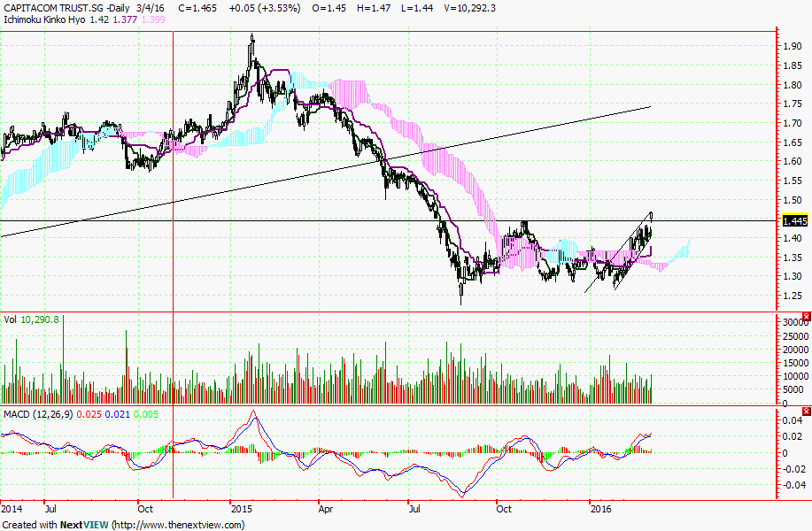The image size is (812, 531).
Task: Click the 1.70 price axis label
Action: 793,123
